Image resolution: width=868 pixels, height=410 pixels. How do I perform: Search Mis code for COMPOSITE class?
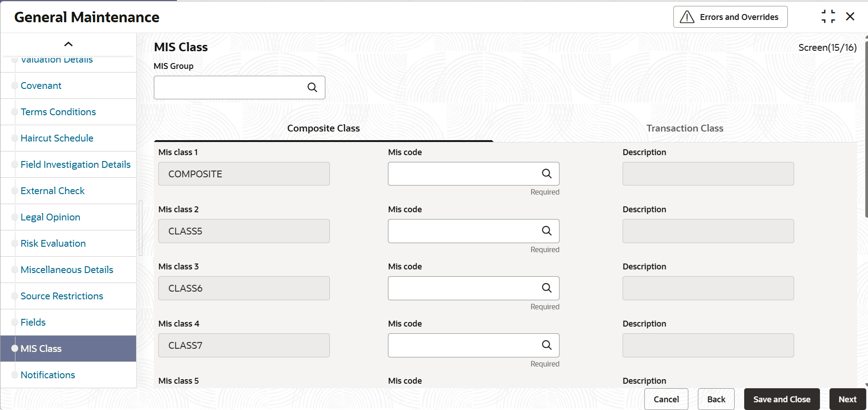[547, 174]
